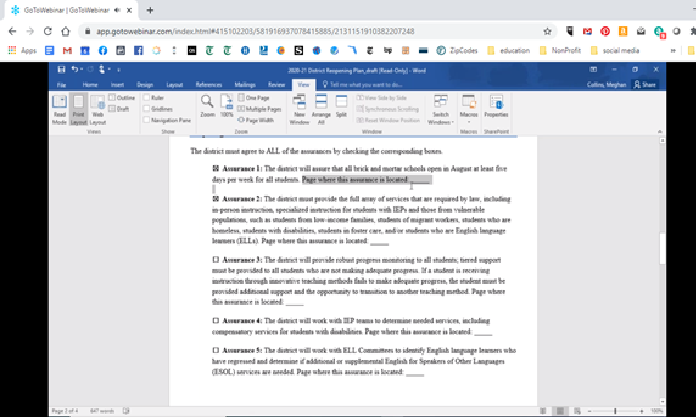Click the zoom out minus button
This screenshot has height=417, width=696.
pos(589,411)
